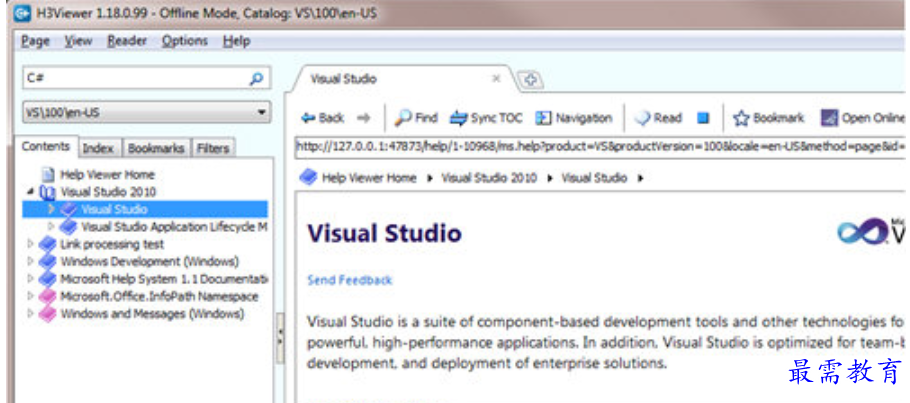Screen dimensions: 910x403
Task: Expand Microsoft Help System 1.1 Documentation node
Action: point(30,279)
